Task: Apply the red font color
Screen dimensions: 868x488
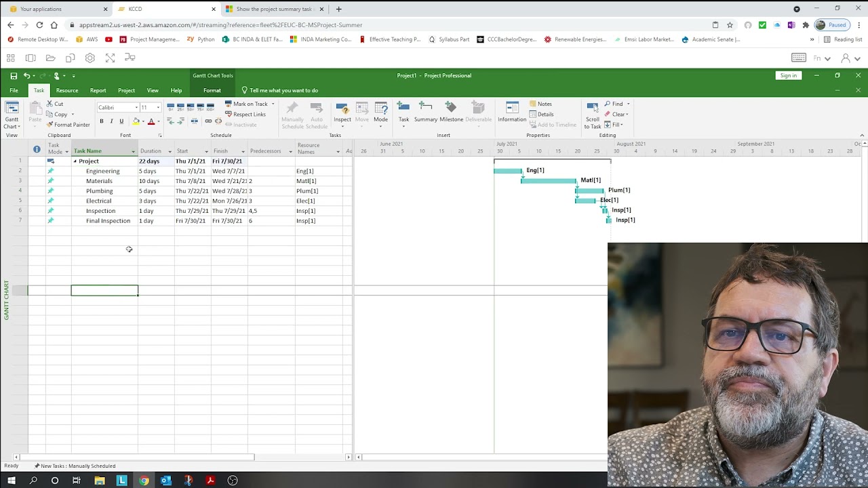Action: (151, 121)
